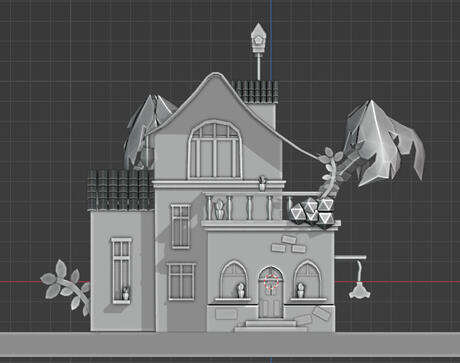This screenshot has height=363, width=460.
Task: Click the climbing vine at the balcony corner
Action: click(x=332, y=173)
